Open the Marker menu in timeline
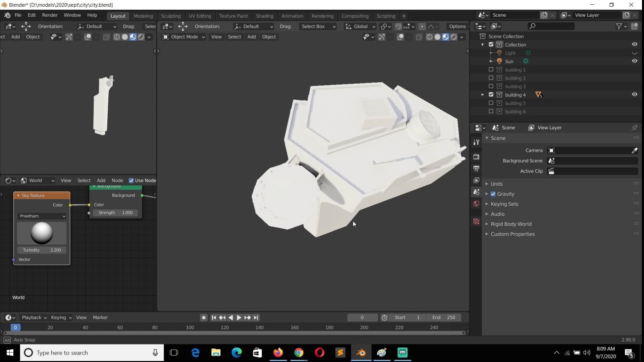644x362 pixels. pos(100,317)
